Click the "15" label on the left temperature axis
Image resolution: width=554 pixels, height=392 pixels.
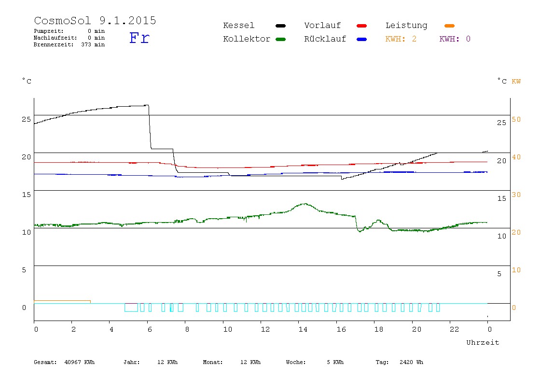pos(27,195)
